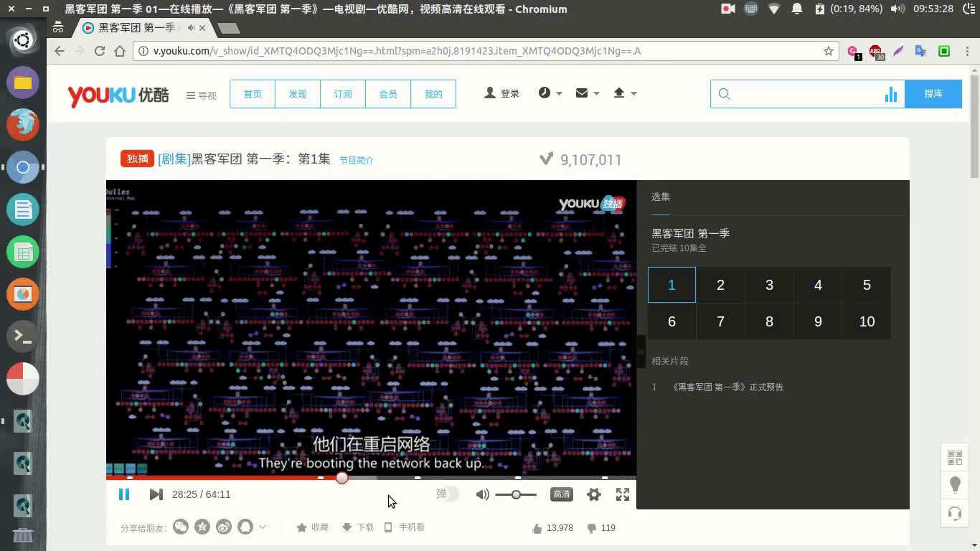
Task: Open the 剧集 category link
Action: [174, 159]
